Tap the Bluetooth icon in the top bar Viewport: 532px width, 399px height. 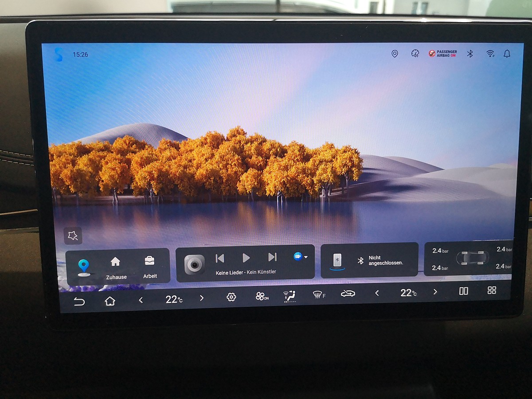click(x=470, y=54)
